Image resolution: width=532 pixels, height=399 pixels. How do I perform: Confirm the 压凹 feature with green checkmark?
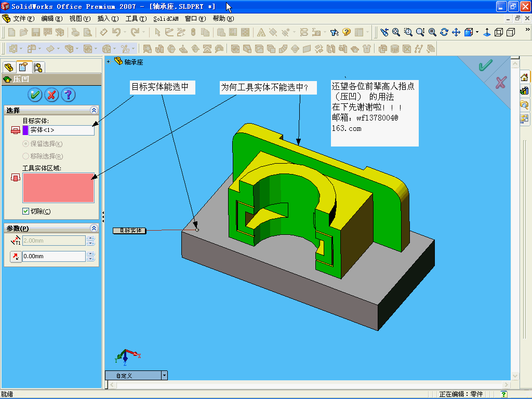click(35, 95)
